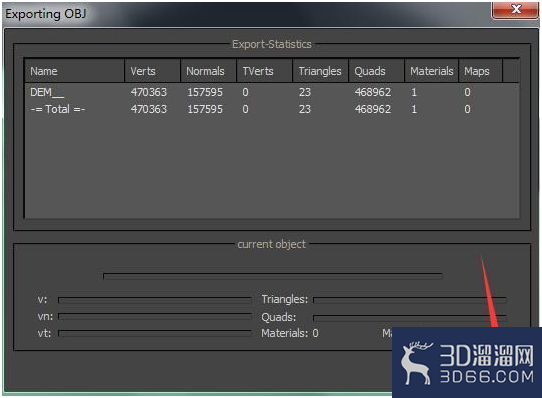Click TVerts value 0 in DEM__ row
Screen dimensions: 542x398
tap(245, 92)
